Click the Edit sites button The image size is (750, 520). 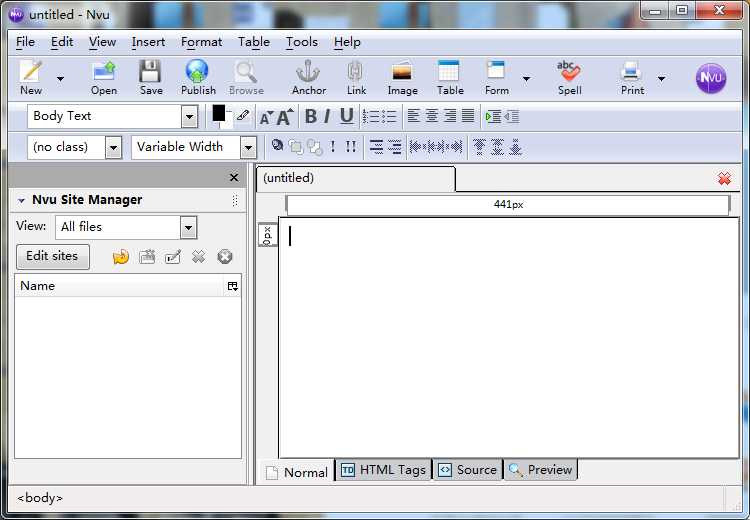click(x=53, y=257)
